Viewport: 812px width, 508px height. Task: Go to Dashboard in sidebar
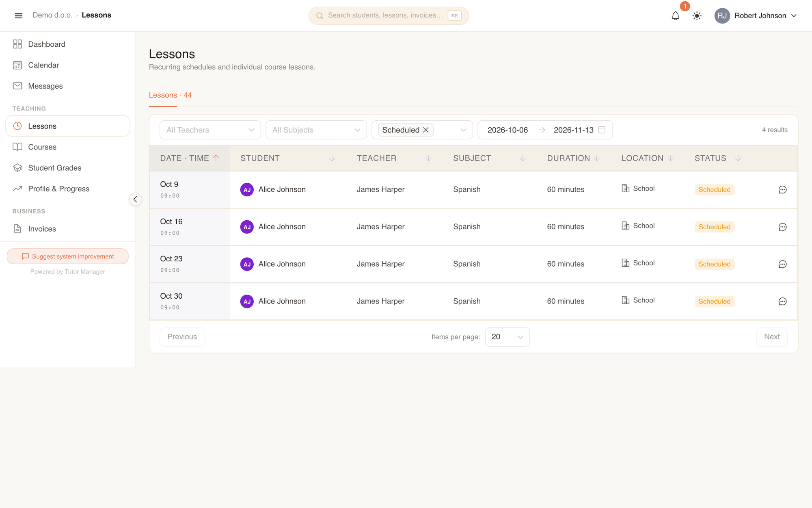coord(67,44)
